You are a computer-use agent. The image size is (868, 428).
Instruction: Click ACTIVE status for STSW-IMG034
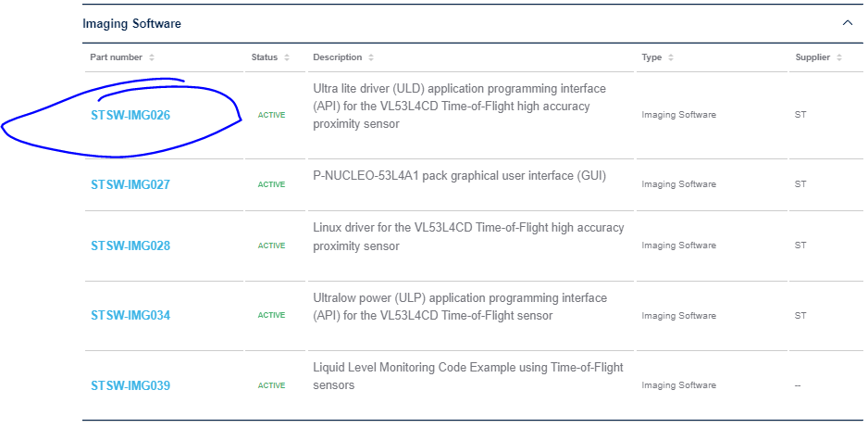click(x=271, y=316)
